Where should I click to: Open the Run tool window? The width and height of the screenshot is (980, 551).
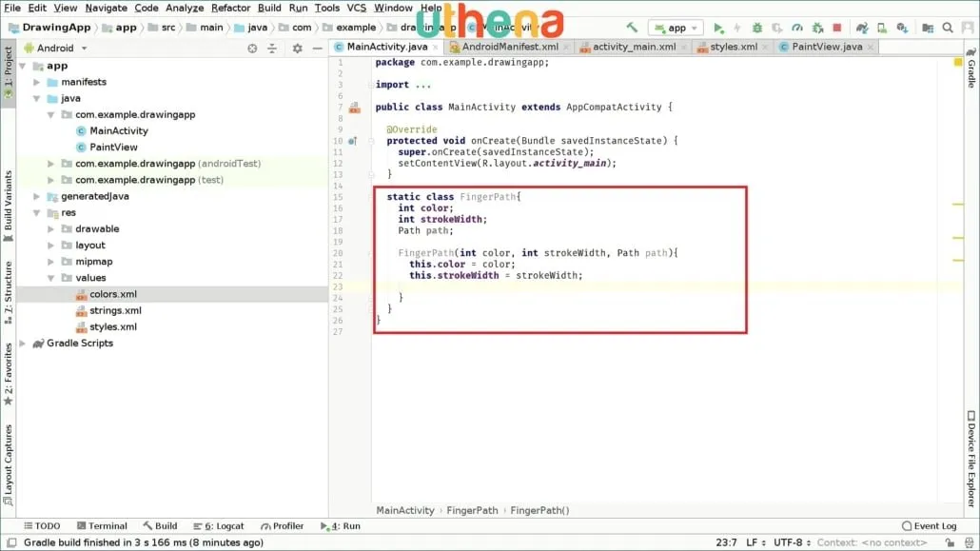[340, 526]
